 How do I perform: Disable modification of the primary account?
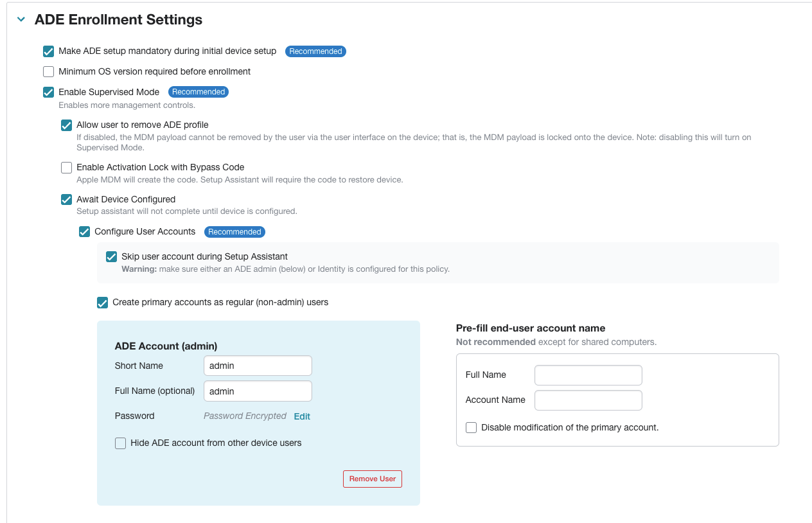[x=471, y=427]
